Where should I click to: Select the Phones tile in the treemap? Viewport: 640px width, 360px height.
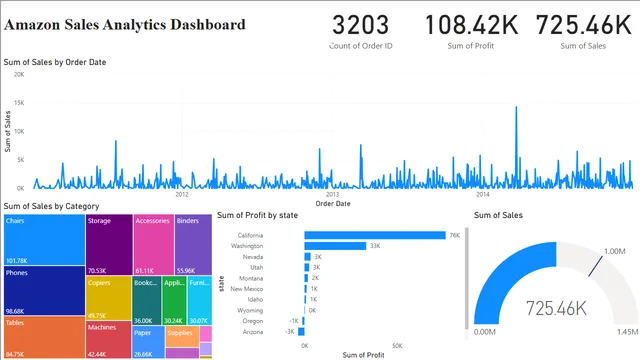point(44,291)
